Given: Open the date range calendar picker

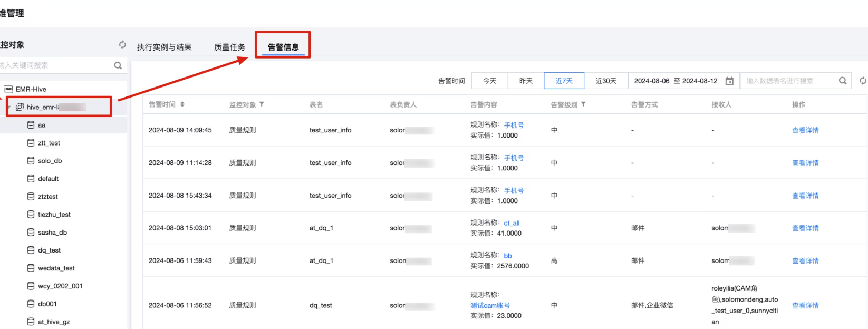Looking at the screenshot, I should 729,81.
